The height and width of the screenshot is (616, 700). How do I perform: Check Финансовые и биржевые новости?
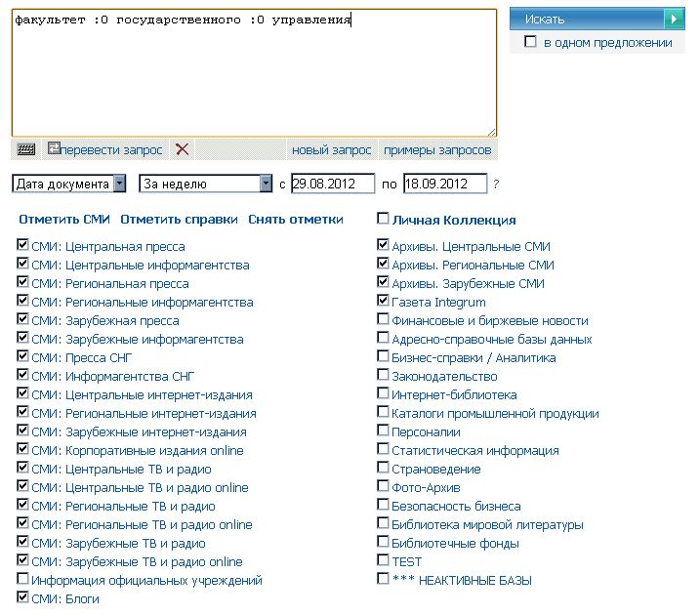[383, 318]
